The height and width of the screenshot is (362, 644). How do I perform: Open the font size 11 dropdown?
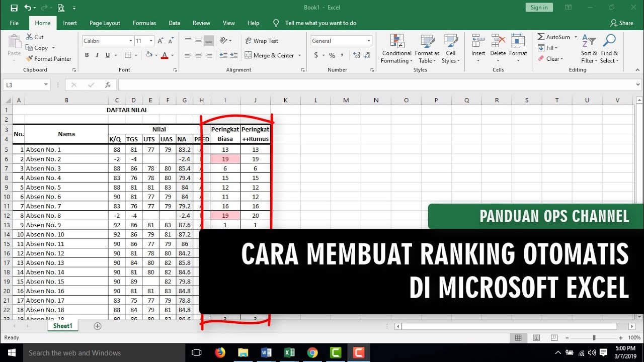(x=152, y=41)
